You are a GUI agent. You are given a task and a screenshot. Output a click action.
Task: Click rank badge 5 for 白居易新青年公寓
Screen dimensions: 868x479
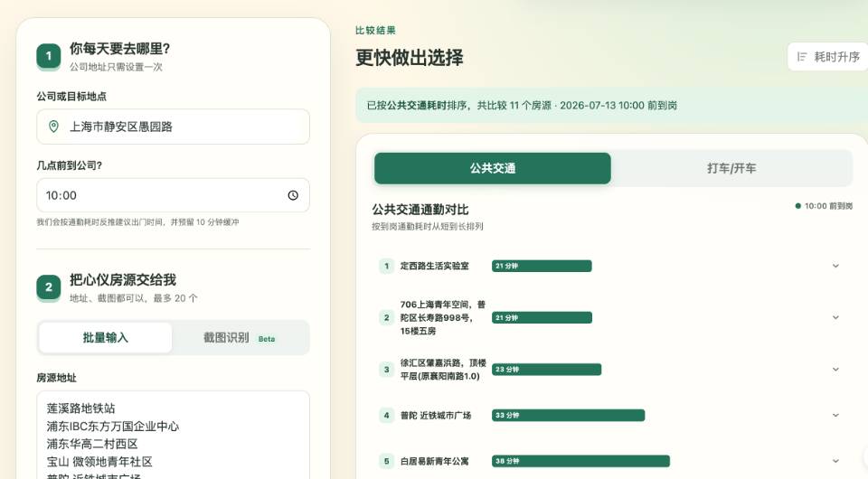pos(386,461)
